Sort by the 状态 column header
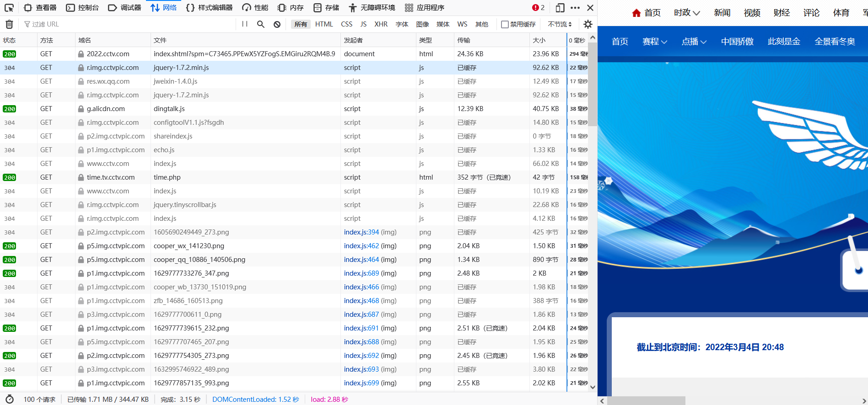Viewport: 868px width, 405px height. pos(18,40)
